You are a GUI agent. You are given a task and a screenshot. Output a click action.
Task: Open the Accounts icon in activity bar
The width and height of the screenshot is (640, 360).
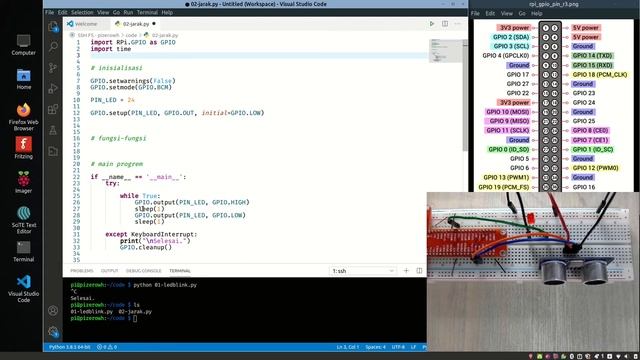[53, 311]
